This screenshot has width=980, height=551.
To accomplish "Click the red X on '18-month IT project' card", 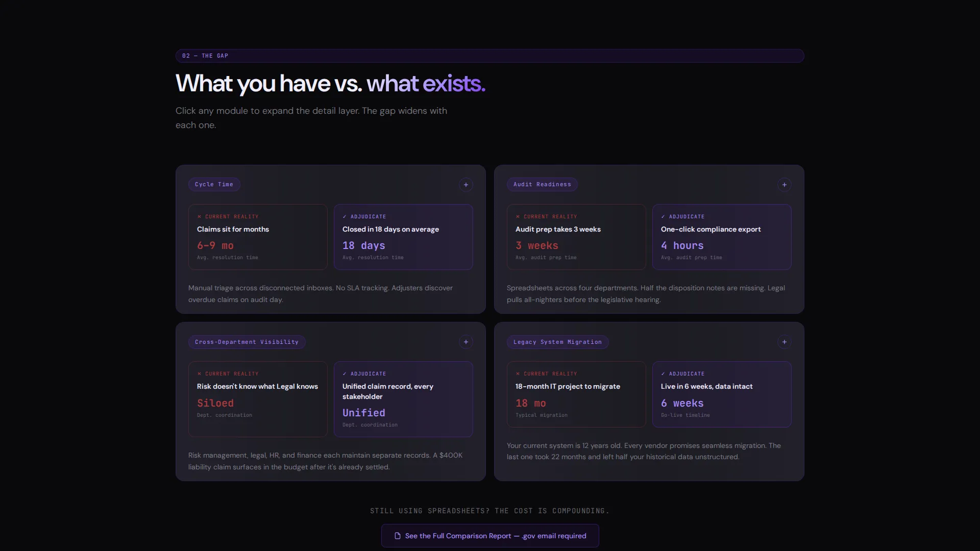I will (x=518, y=374).
